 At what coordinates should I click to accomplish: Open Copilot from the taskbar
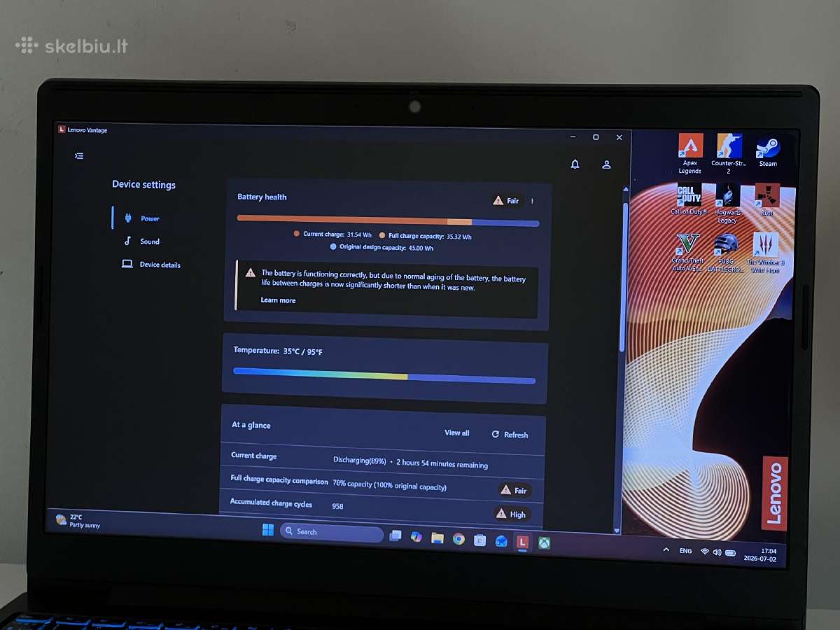click(416, 536)
